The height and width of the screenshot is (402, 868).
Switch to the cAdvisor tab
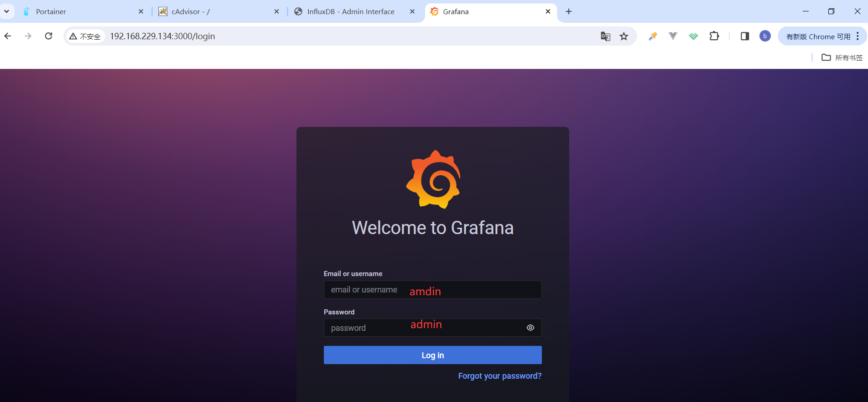coord(218,11)
